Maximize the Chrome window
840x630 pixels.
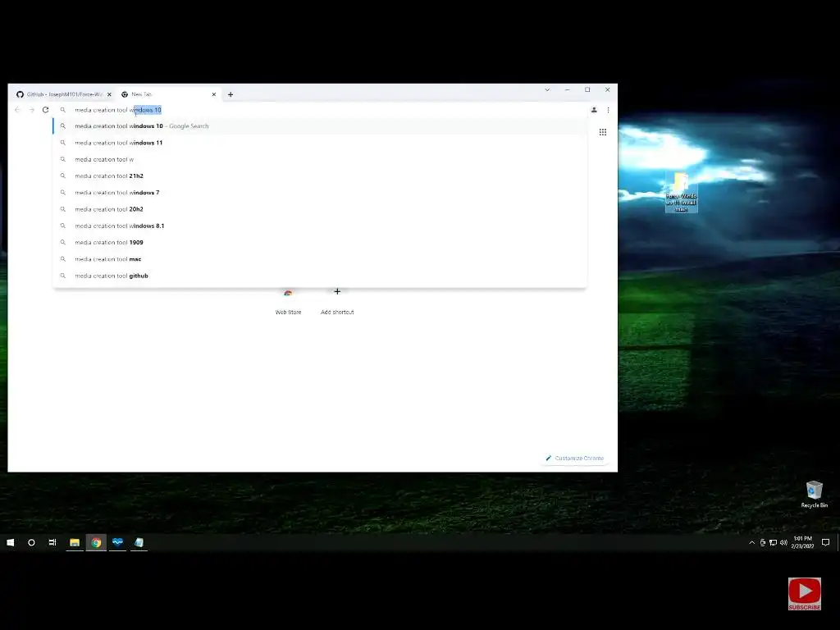tap(587, 90)
